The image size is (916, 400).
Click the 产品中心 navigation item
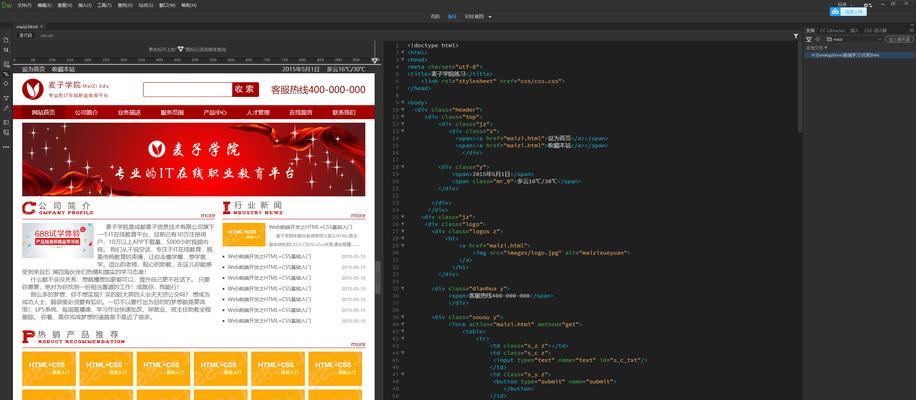[x=215, y=112]
